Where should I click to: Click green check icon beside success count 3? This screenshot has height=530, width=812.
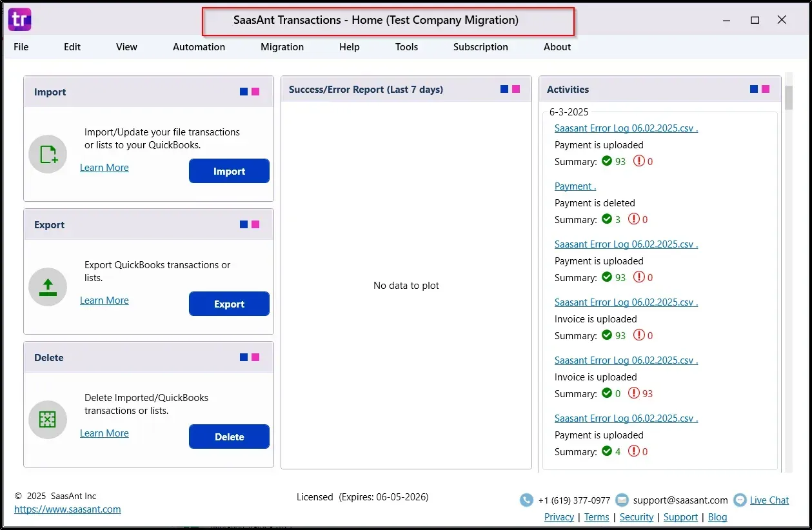tap(607, 219)
